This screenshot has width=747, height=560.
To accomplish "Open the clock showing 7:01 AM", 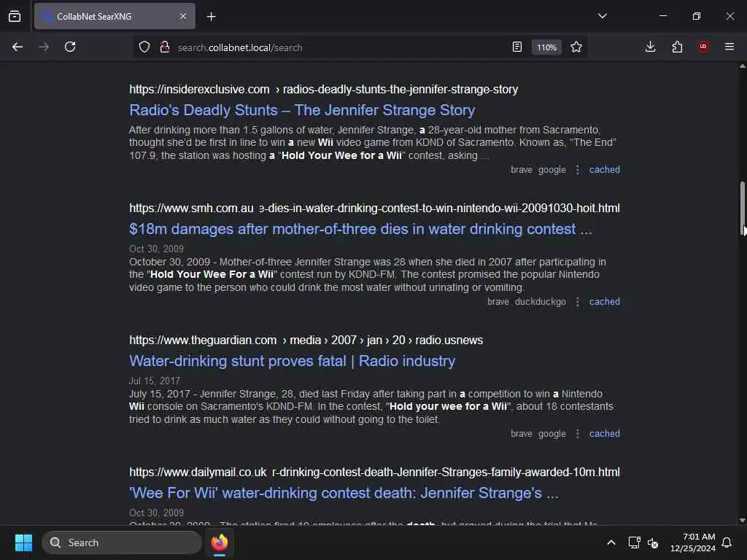I will (x=693, y=542).
